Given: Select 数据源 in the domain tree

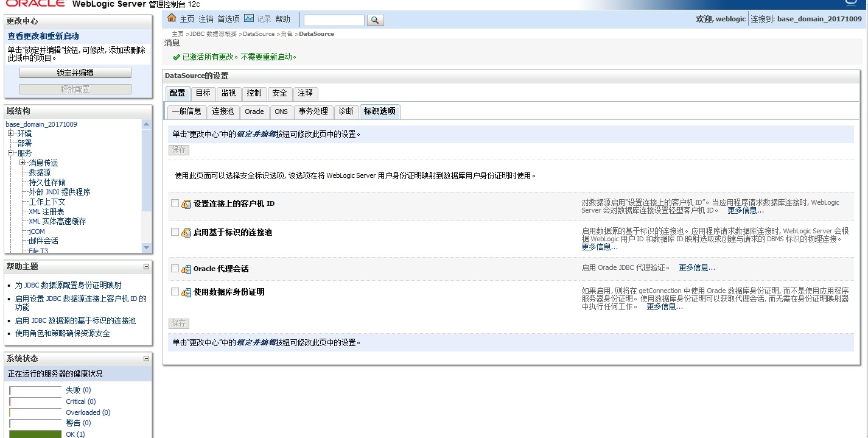Looking at the screenshot, I should coord(40,172).
